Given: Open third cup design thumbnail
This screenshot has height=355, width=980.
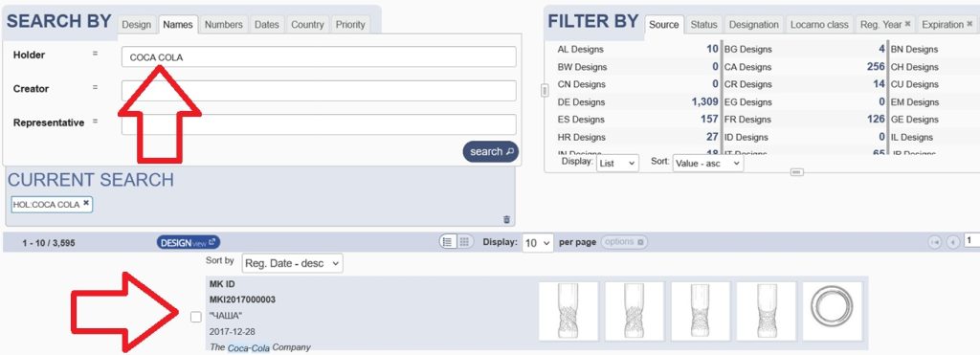Looking at the screenshot, I should [701, 311].
